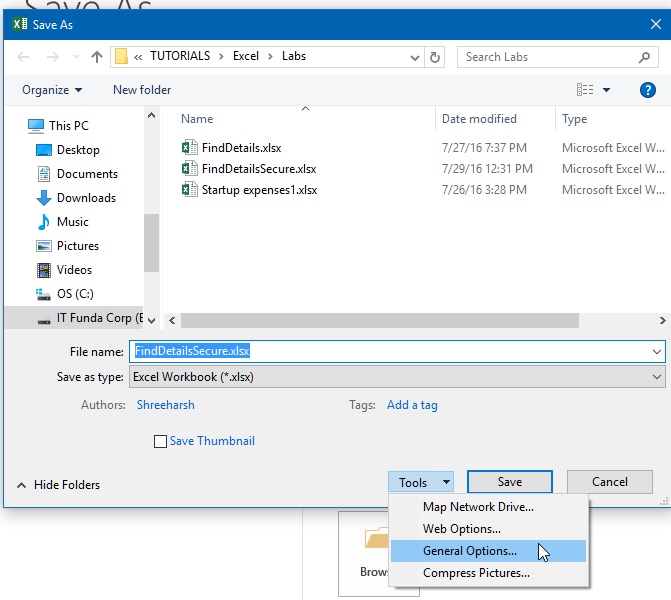Open the Help question mark icon

(x=648, y=90)
